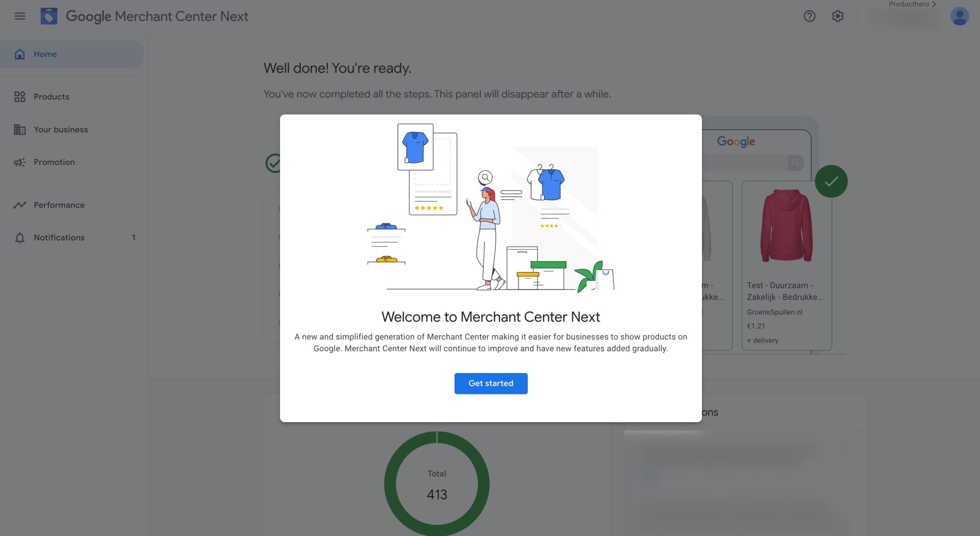This screenshot has height=536, width=980.
Task: Click the Google logo in preview
Action: 736,142
